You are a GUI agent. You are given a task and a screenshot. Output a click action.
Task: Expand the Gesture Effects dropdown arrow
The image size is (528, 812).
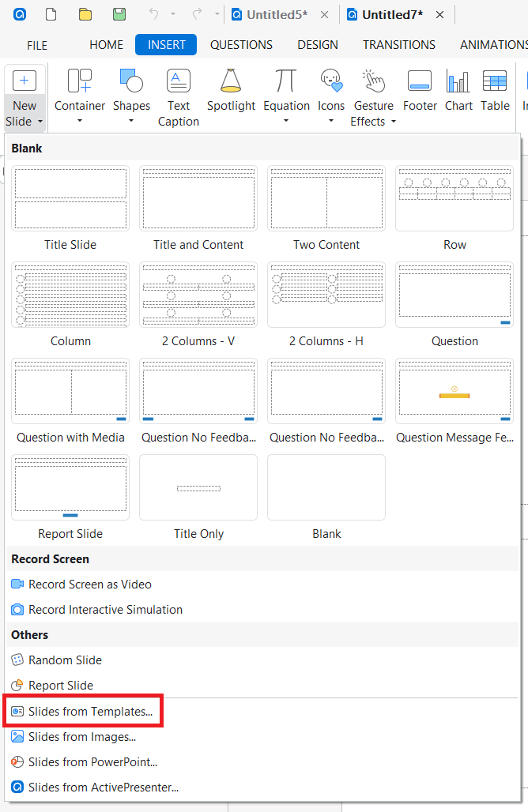(394, 122)
